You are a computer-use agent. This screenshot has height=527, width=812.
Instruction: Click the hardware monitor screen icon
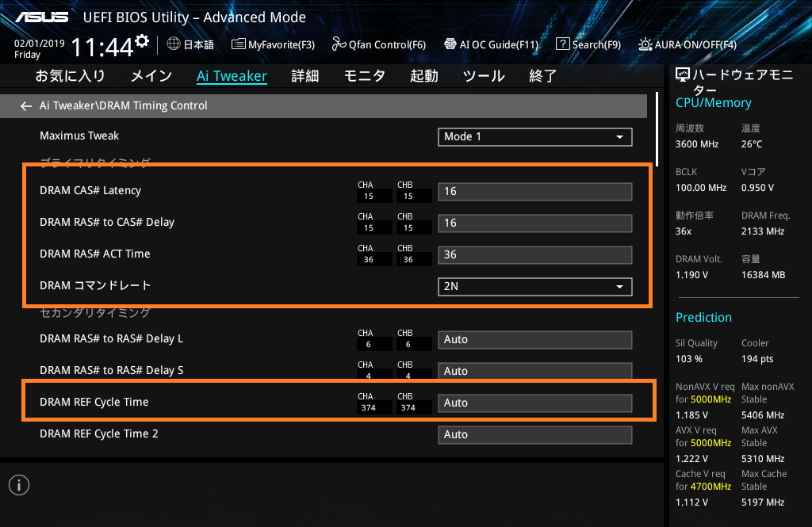[x=683, y=75]
